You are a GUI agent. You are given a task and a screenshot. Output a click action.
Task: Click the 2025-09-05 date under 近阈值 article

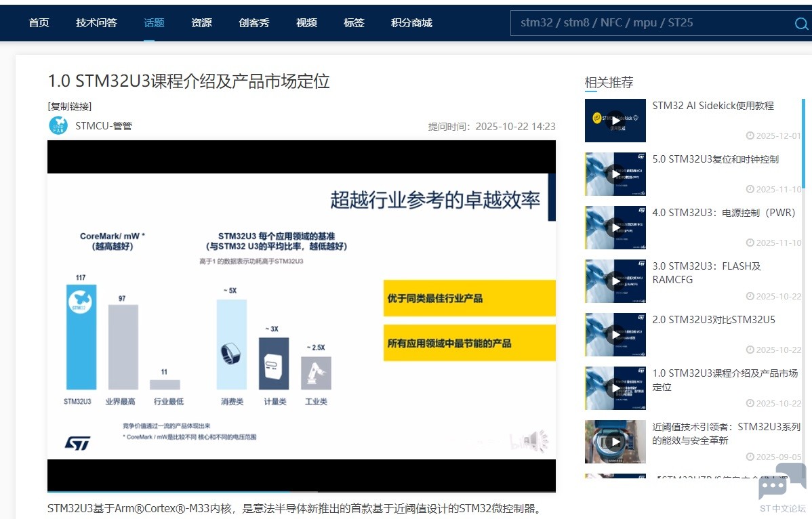coord(773,457)
